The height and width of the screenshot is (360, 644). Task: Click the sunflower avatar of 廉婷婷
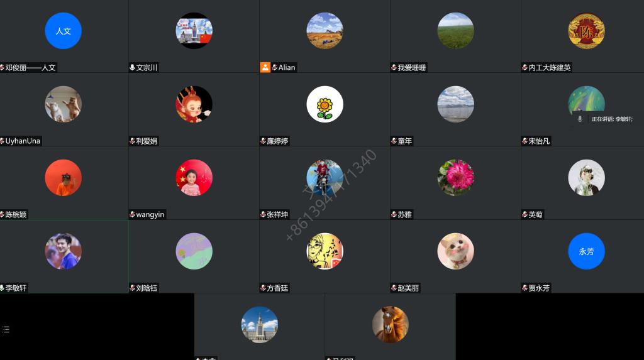point(325,104)
